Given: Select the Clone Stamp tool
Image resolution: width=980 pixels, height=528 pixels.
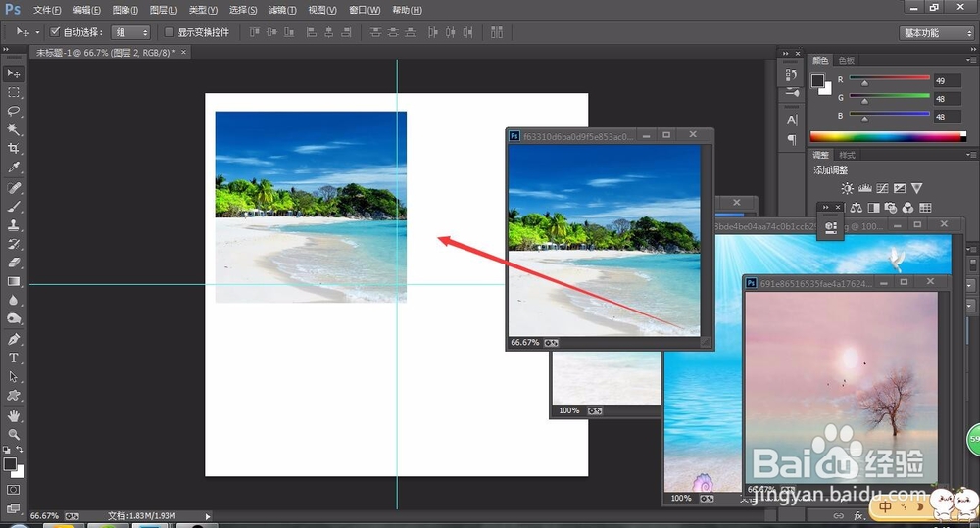Looking at the screenshot, I should click(x=13, y=225).
